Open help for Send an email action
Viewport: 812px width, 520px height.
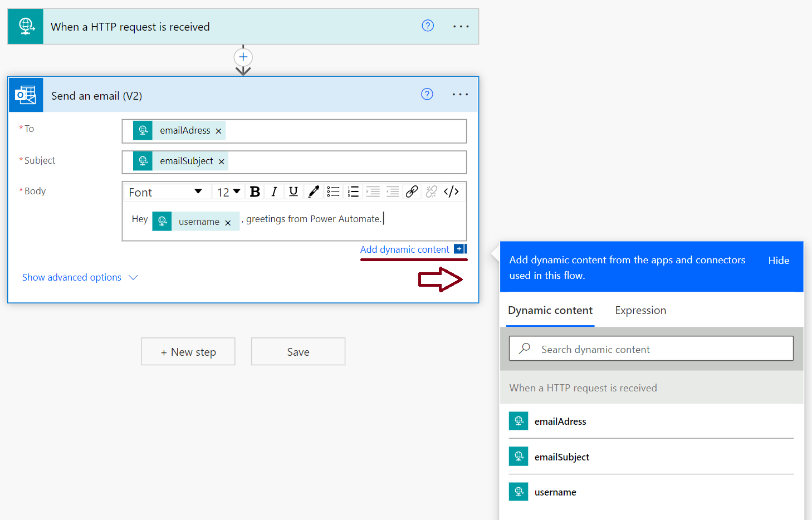pyautogui.click(x=427, y=94)
